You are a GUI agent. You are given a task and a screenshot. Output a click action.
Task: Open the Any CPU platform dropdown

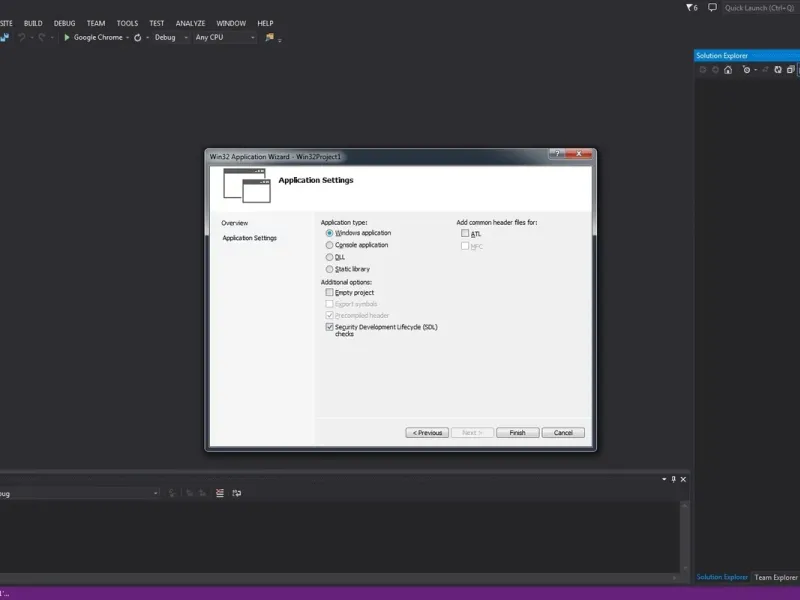tap(225, 37)
